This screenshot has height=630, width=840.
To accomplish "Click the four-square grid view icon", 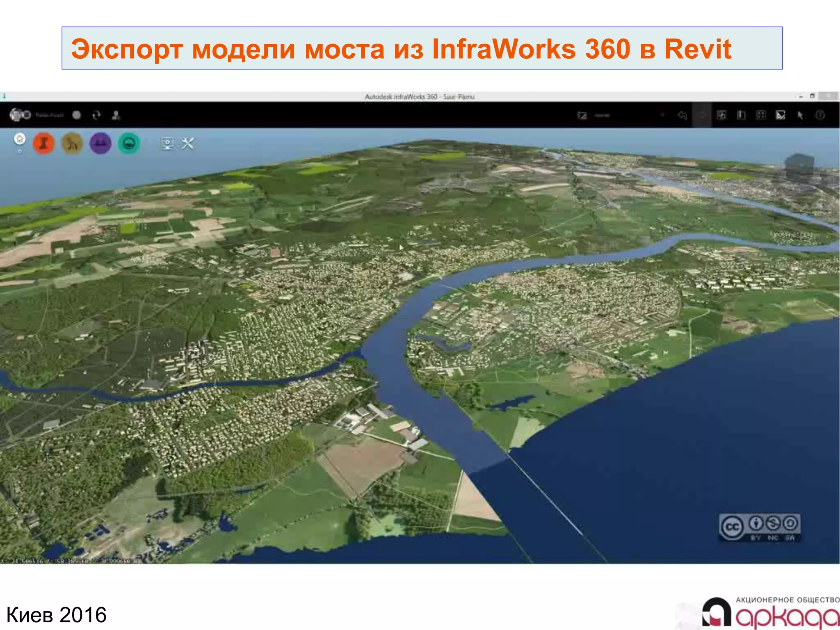I will pyautogui.click(x=761, y=115).
